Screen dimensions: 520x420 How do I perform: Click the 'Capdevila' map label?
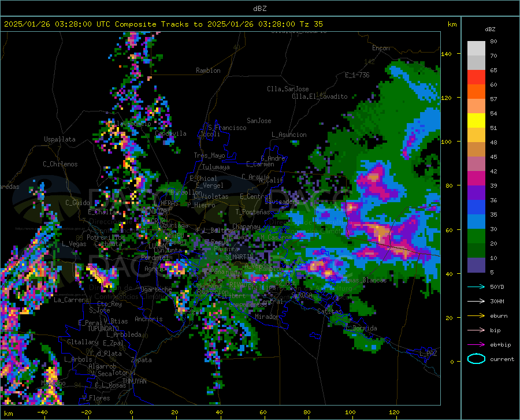point(170,133)
